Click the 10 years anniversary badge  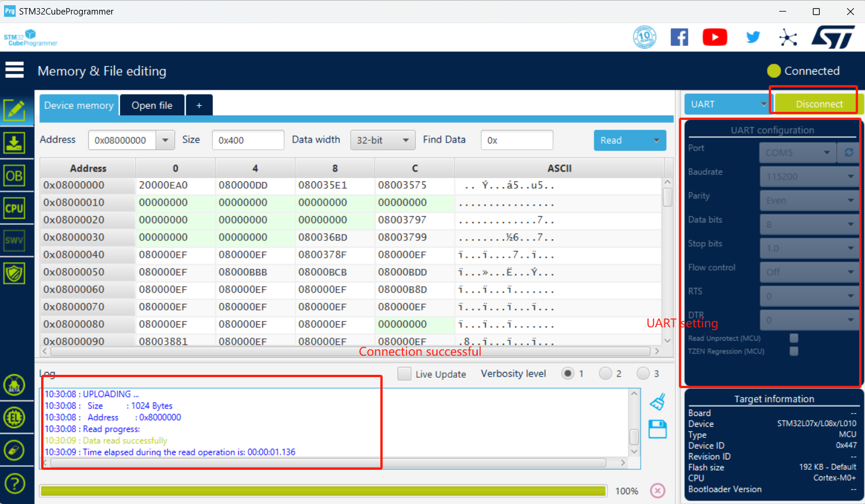tap(645, 37)
